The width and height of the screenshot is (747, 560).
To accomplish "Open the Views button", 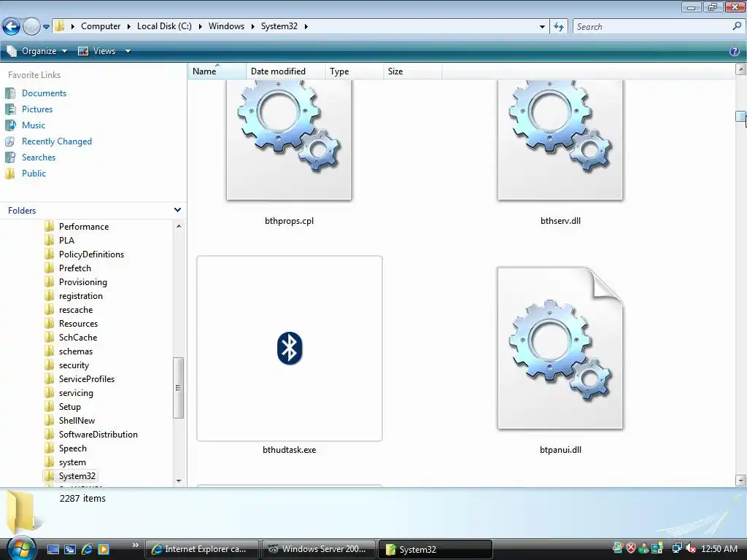I will pyautogui.click(x=97, y=51).
